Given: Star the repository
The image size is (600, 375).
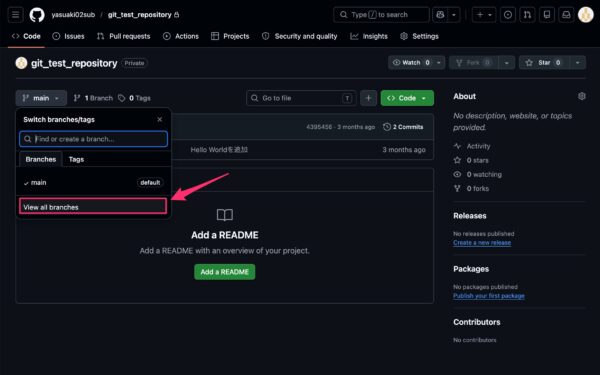Looking at the screenshot, I should (x=544, y=62).
